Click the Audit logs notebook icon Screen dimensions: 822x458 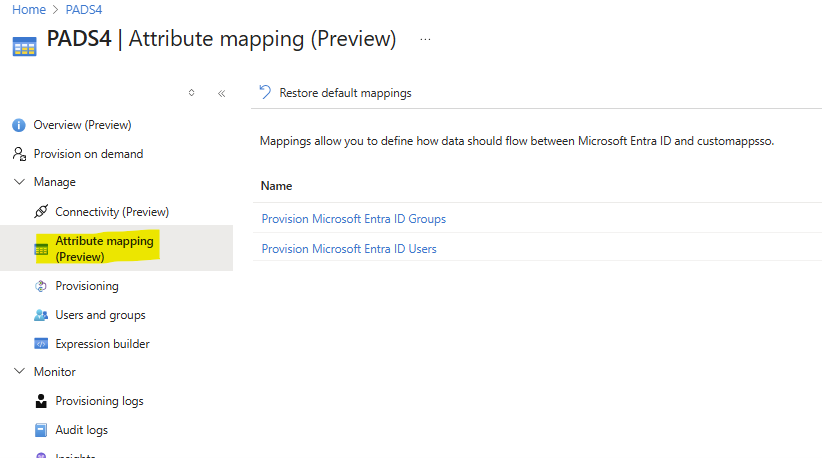pyautogui.click(x=41, y=430)
